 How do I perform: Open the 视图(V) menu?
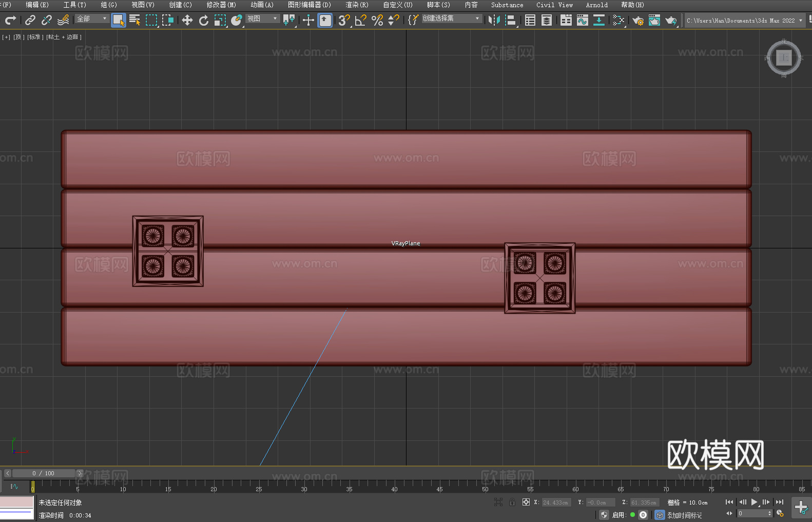pos(143,5)
